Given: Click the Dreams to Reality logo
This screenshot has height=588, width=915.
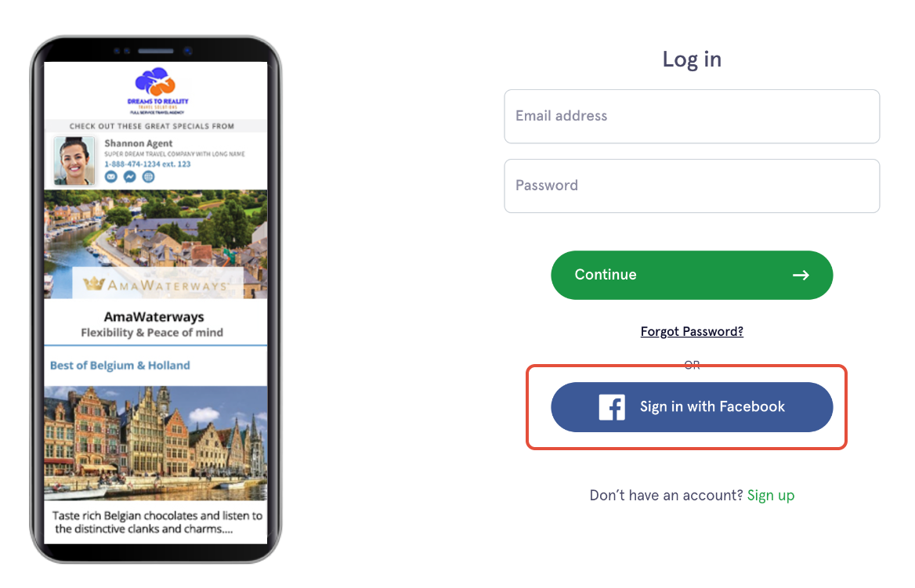Looking at the screenshot, I should [157, 91].
